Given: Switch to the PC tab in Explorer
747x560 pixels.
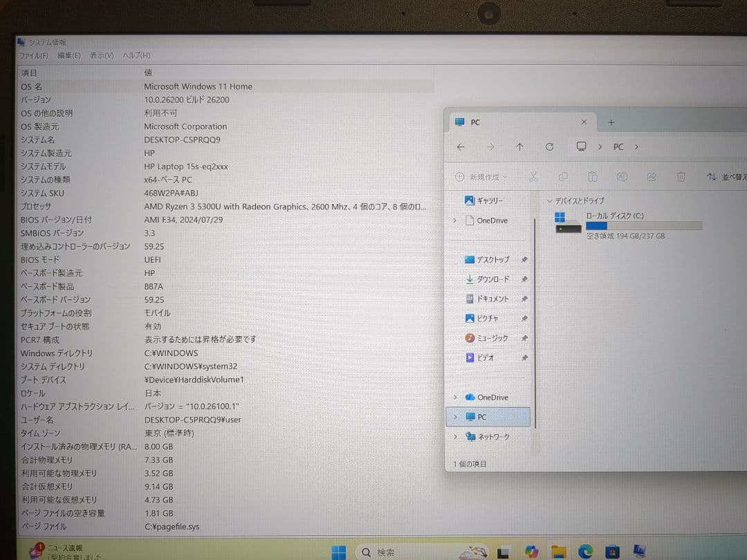Looking at the screenshot, I should [474, 122].
